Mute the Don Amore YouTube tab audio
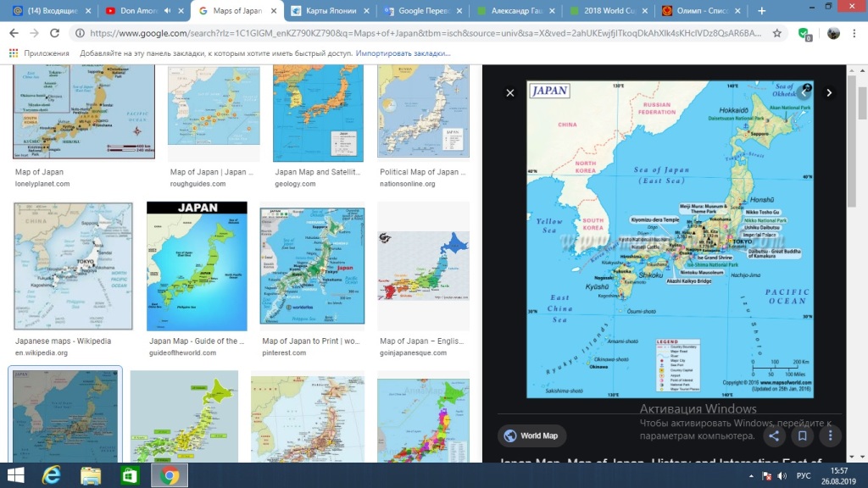Screen dimensions: 868x488 point(167,10)
